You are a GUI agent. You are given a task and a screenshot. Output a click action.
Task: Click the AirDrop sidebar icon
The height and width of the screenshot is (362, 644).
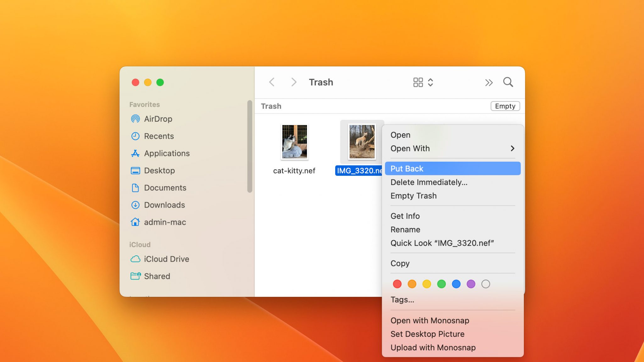click(x=135, y=119)
